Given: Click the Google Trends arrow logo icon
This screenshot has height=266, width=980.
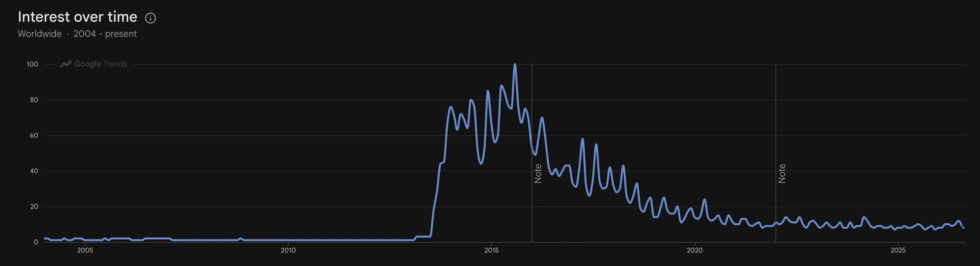Looking at the screenshot, I should (66, 64).
